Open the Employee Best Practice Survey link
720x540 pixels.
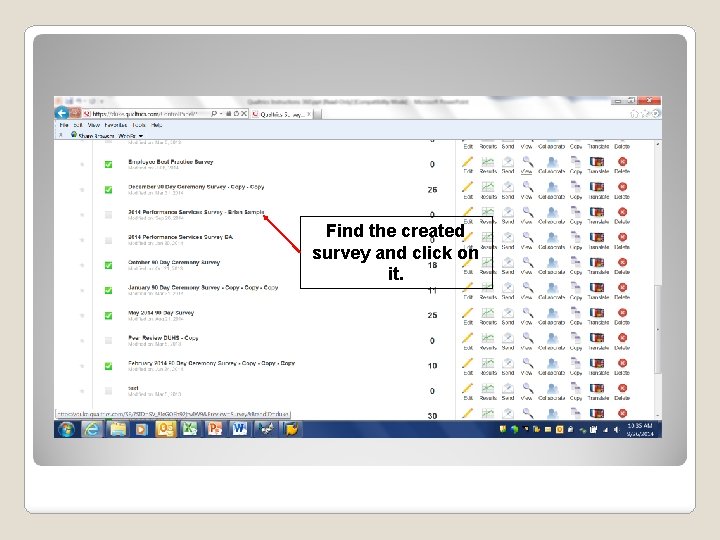point(170,162)
